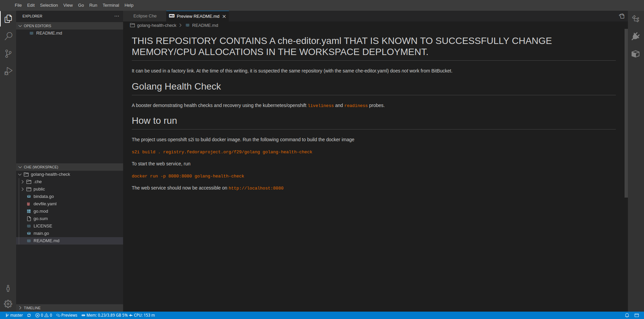Screen dimensions: 644x319
Task: Click the 'liveliness' code word
Action: [x=321, y=106]
